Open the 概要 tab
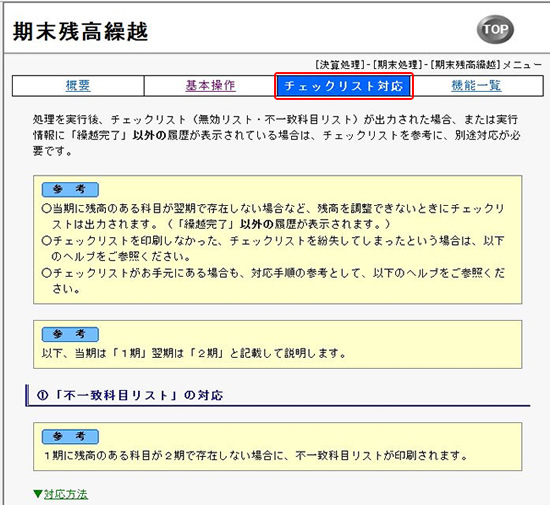 pyautogui.click(x=78, y=86)
